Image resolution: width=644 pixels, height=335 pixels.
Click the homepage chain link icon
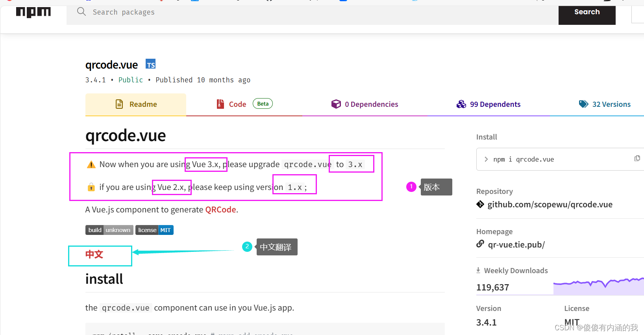[480, 244]
